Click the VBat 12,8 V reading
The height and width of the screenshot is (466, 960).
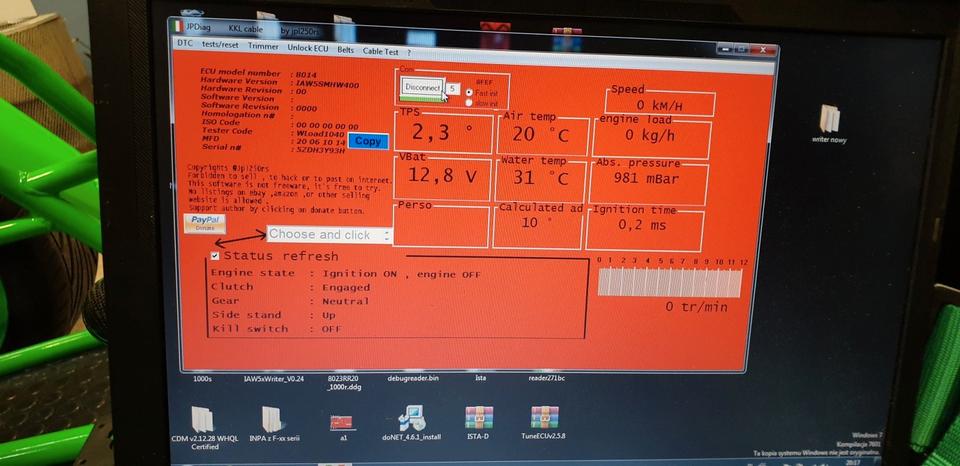[x=442, y=178]
